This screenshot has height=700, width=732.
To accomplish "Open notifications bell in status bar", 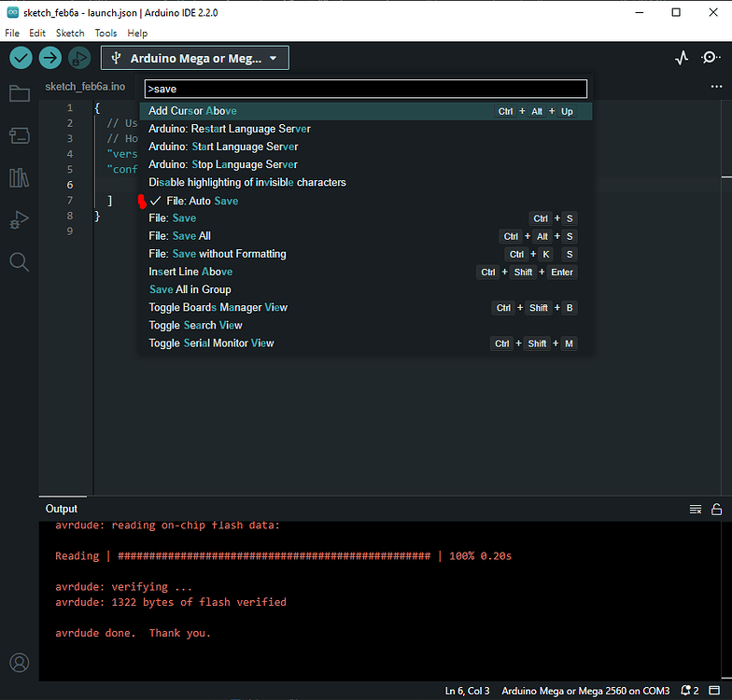I will click(x=689, y=691).
